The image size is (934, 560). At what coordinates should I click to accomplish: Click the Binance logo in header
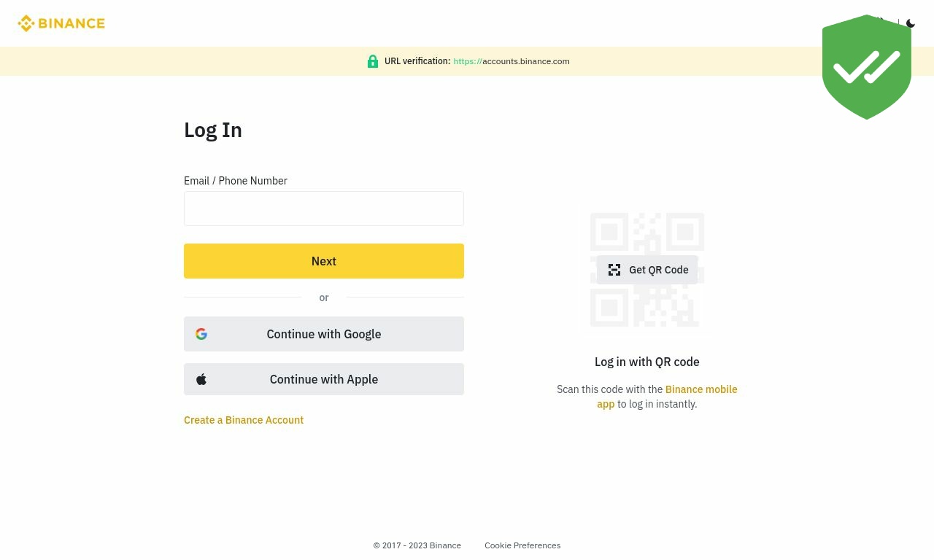pyautogui.click(x=61, y=23)
